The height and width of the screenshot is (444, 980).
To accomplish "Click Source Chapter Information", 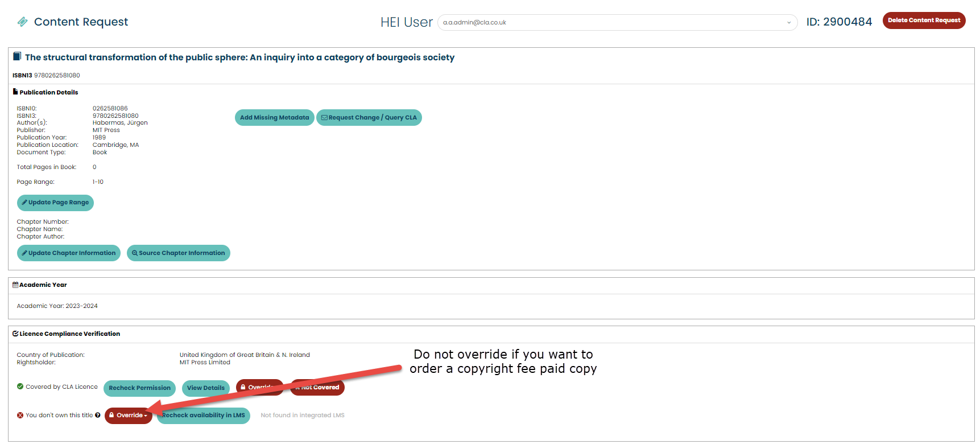I will coord(178,253).
